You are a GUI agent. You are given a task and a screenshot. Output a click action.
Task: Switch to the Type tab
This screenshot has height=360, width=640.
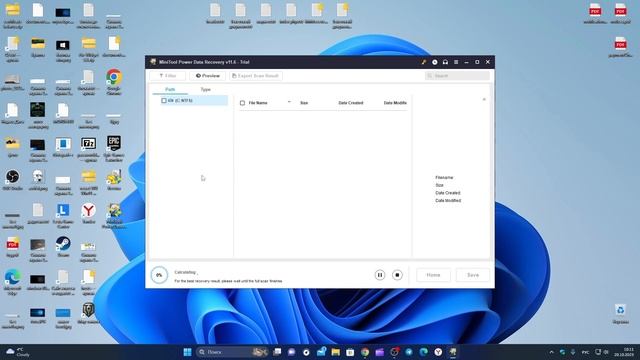click(205, 89)
